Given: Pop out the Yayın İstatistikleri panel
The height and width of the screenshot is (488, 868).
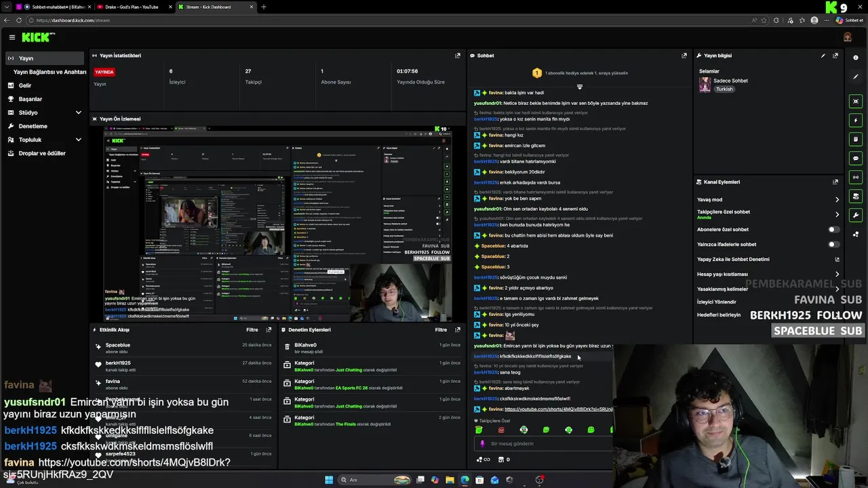Looking at the screenshot, I should 457,56.
